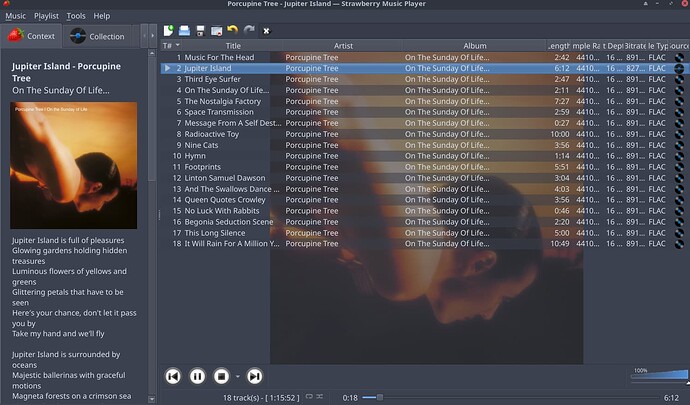Select track "The Nostalgia Factory"
690x405 pixels.
223,101
